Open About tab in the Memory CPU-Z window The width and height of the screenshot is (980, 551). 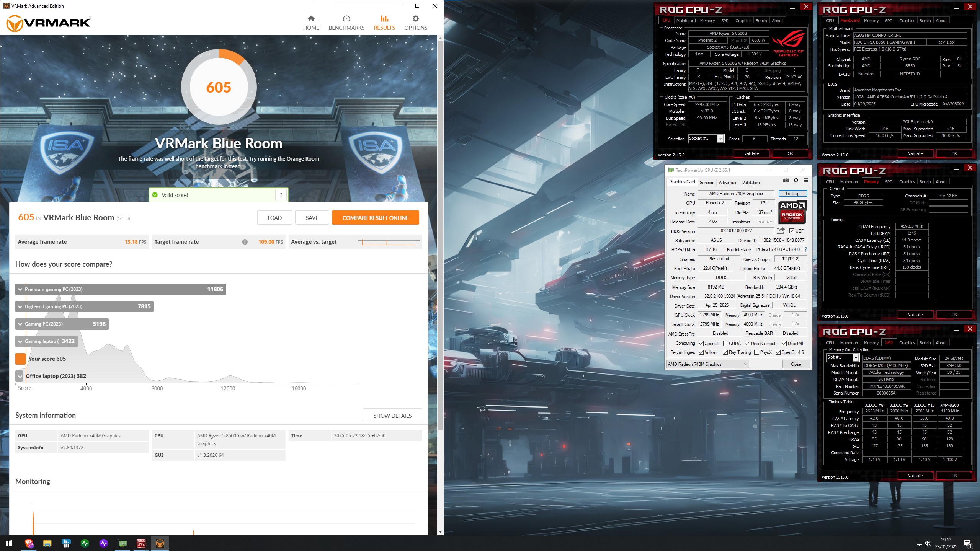click(941, 182)
